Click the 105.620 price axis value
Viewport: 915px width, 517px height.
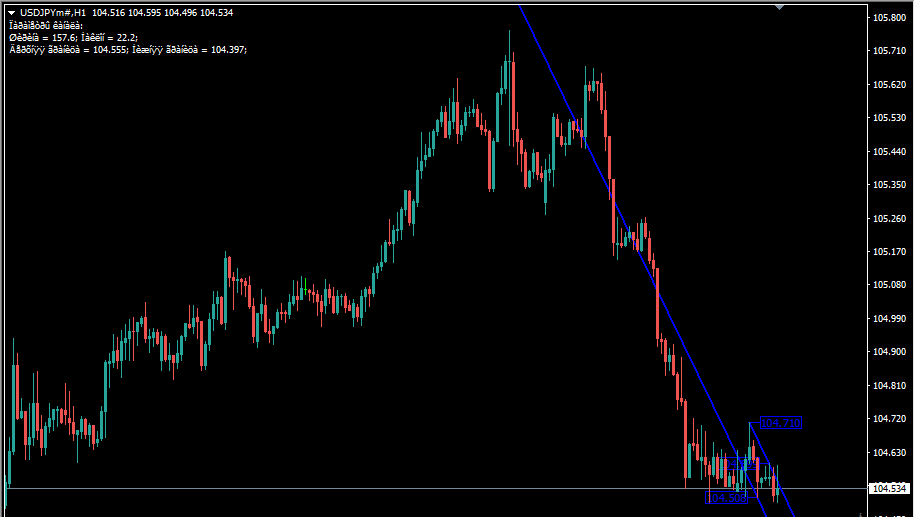pos(888,85)
